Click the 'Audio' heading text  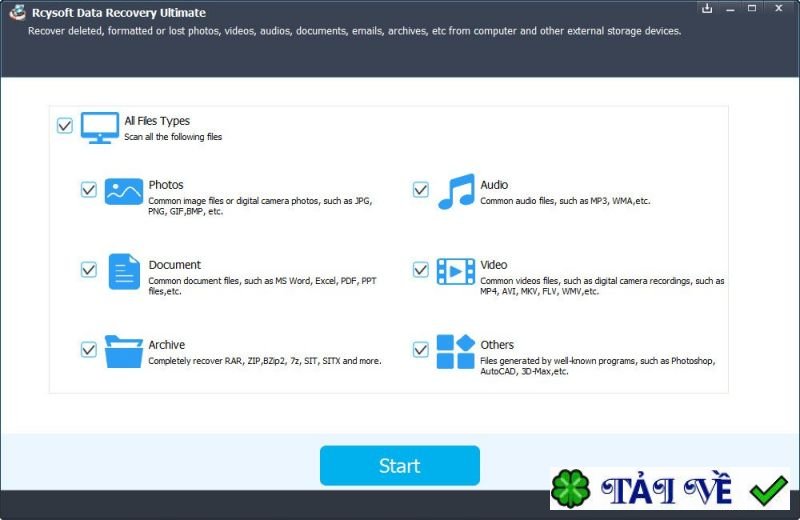click(494, 185)
